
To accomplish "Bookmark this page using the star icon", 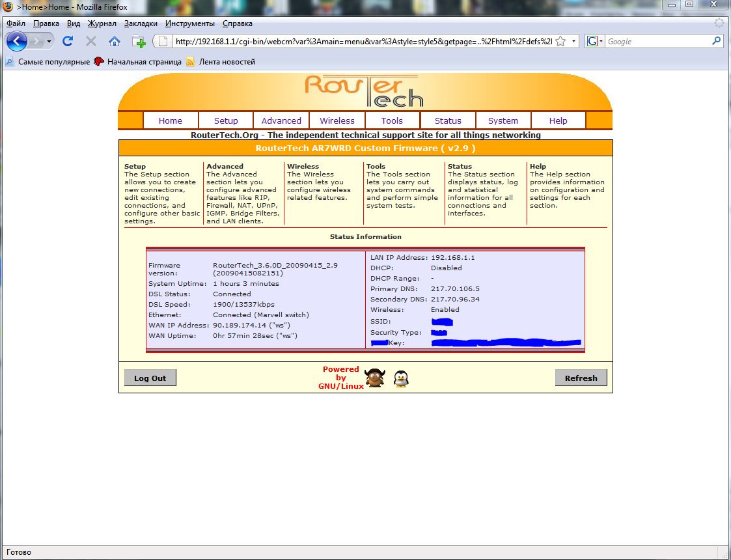I will (x=560, y=42).
